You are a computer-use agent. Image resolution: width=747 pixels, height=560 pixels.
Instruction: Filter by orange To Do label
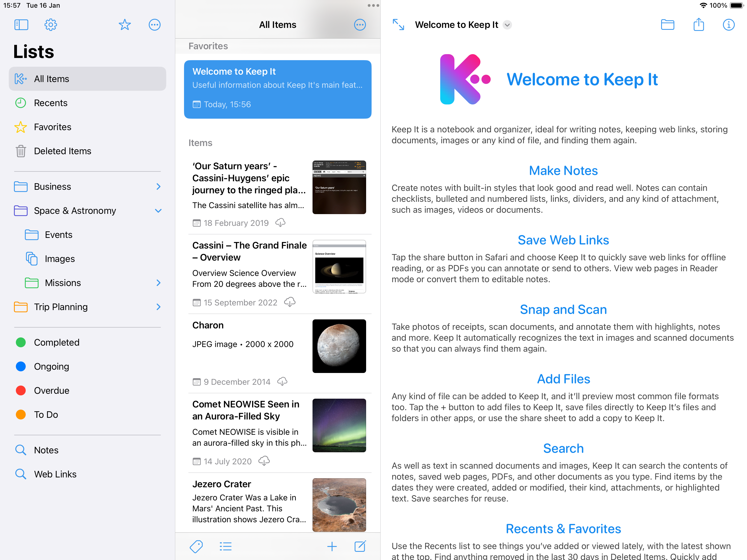[x=87, y=415]
